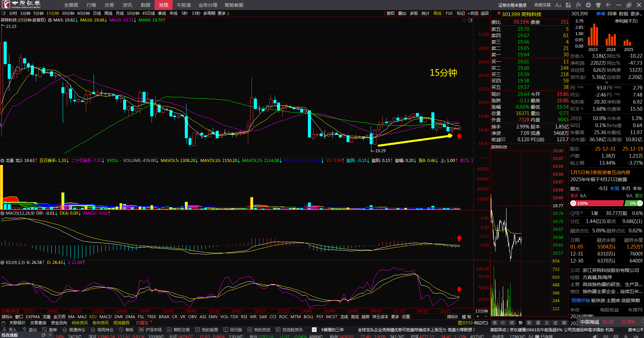This screenshot has height=338, width=644.
Task: Click the AA font size icon
Action: [558, 5]
